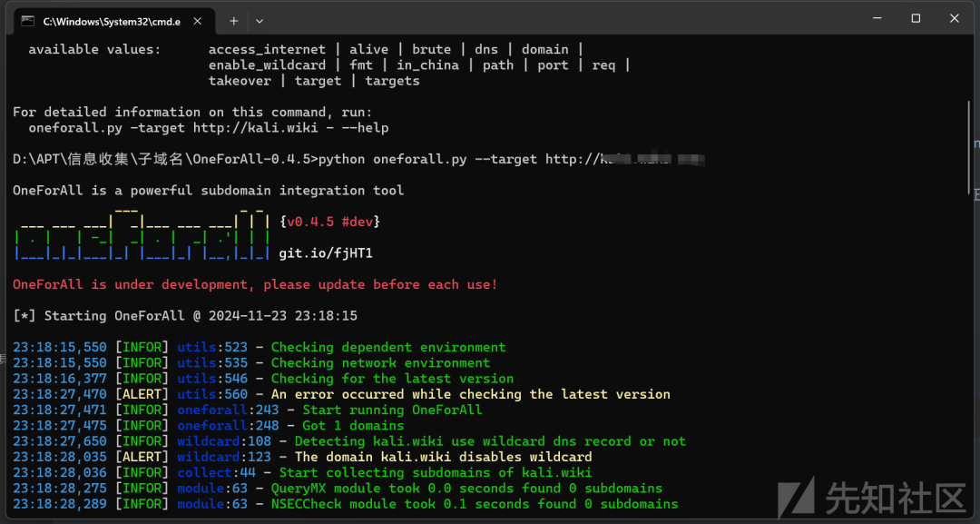Screen dimensions: 980x524
Task: Maximize the terminal window
Action: point(916,19)
